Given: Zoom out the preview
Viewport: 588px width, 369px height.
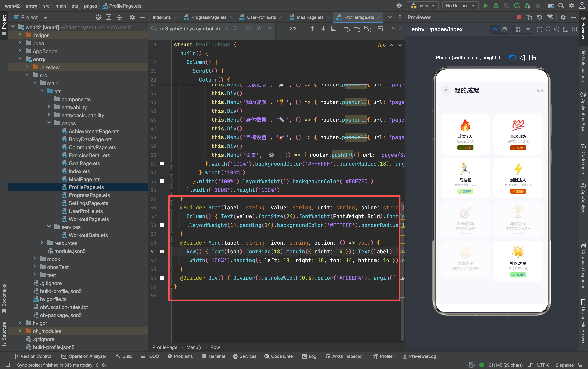Looking at the screenshot, I should [x=548, y=29].
